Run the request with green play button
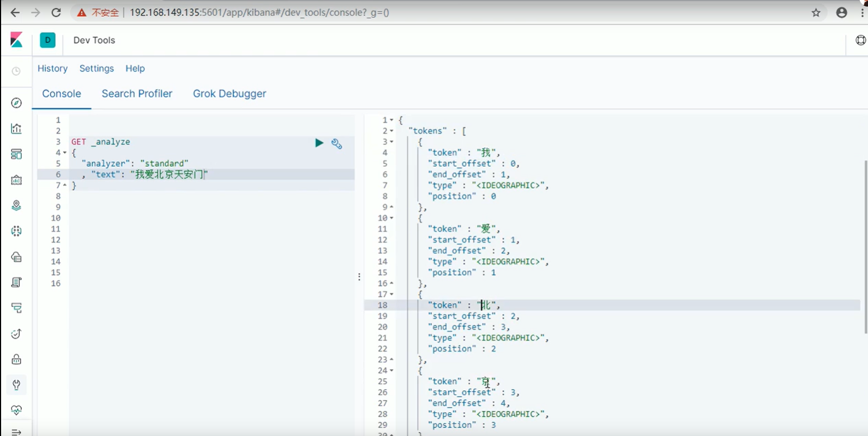This screenshot has width=868, height=436. [x=319, y=143]
